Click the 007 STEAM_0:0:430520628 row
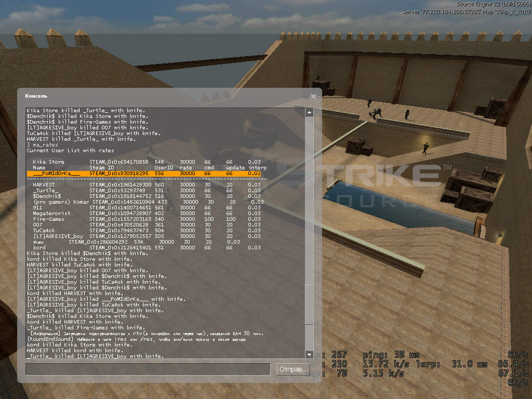The width and height of the screenshot is (532, 399). point(147,224)
